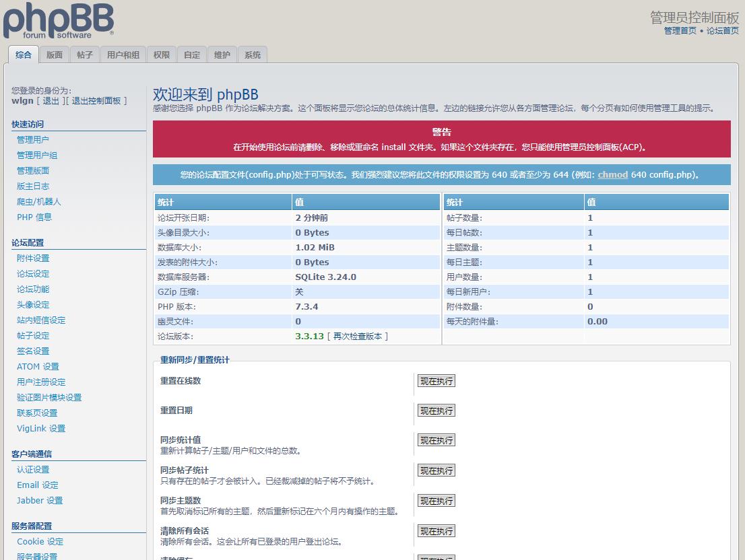Go to 论坛首页 link
The height and width of the screenshot is (560, 745).
(x=722, y=31)
